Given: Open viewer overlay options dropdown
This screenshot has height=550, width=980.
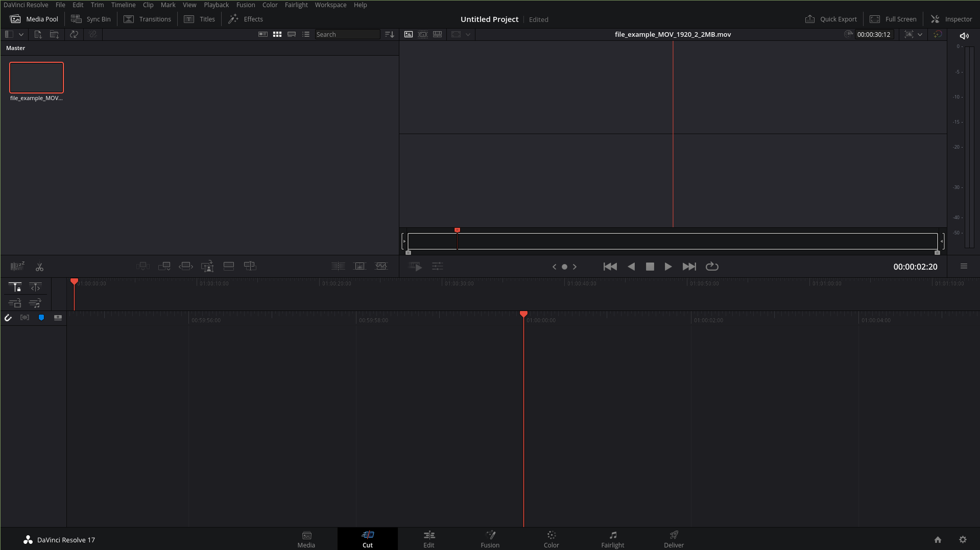Looking at the screenshot, I should pyautogui.click(x=920, y=34).
